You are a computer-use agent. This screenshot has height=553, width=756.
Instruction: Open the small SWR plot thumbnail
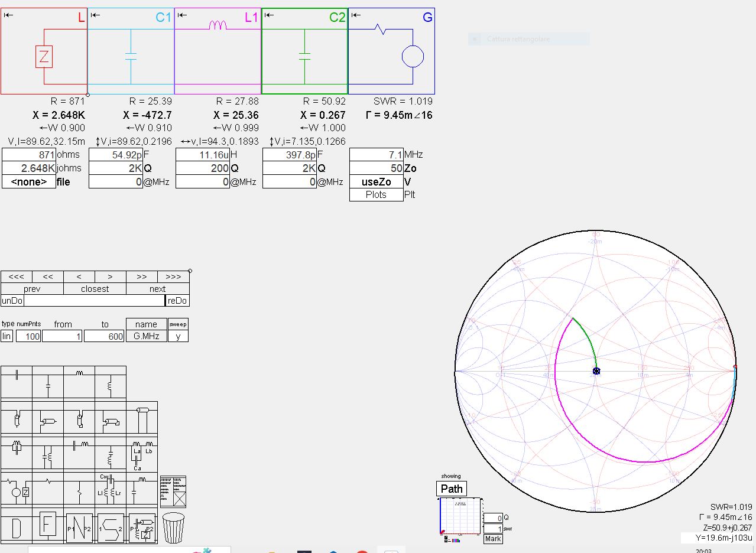point(460,515)
